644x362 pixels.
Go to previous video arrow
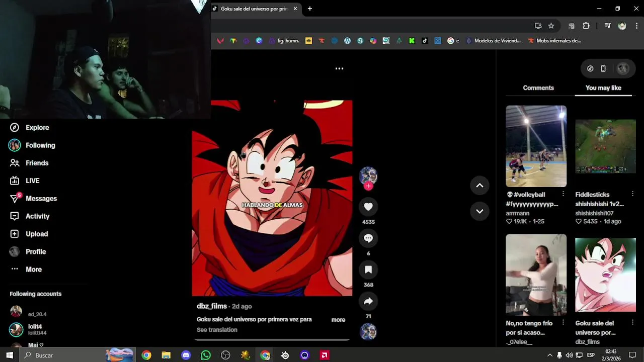[x=479, y=186]
